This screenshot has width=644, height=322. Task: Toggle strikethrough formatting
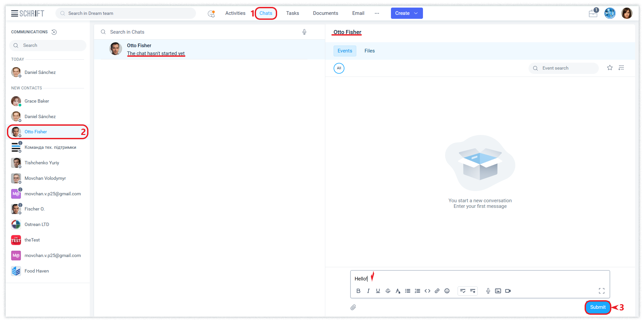388,291
